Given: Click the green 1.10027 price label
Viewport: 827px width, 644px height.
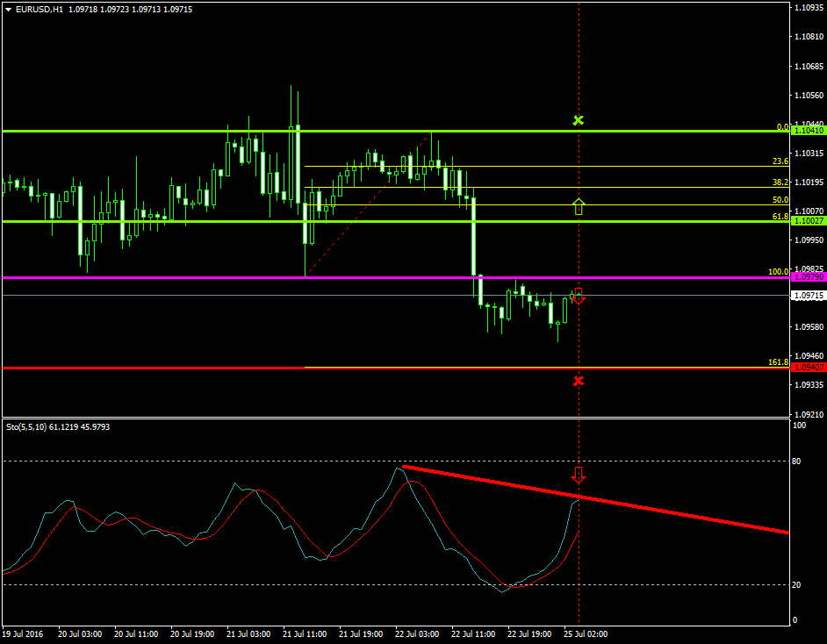Looking at the screenshot, I should click(x=808, y=221).
